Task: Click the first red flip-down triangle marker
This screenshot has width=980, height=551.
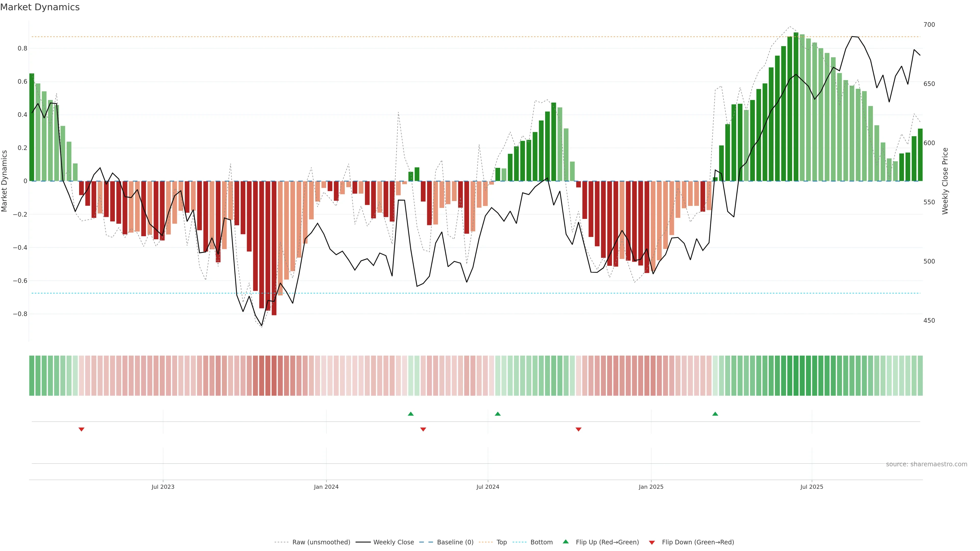Action: (81, 429)
